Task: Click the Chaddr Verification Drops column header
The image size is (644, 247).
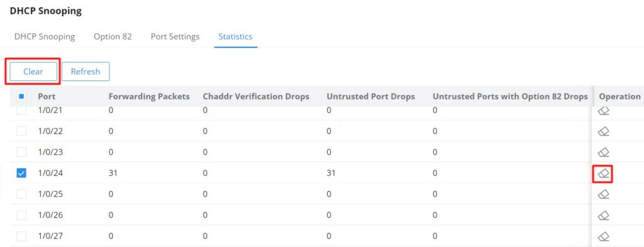Action: coord(256,96)
